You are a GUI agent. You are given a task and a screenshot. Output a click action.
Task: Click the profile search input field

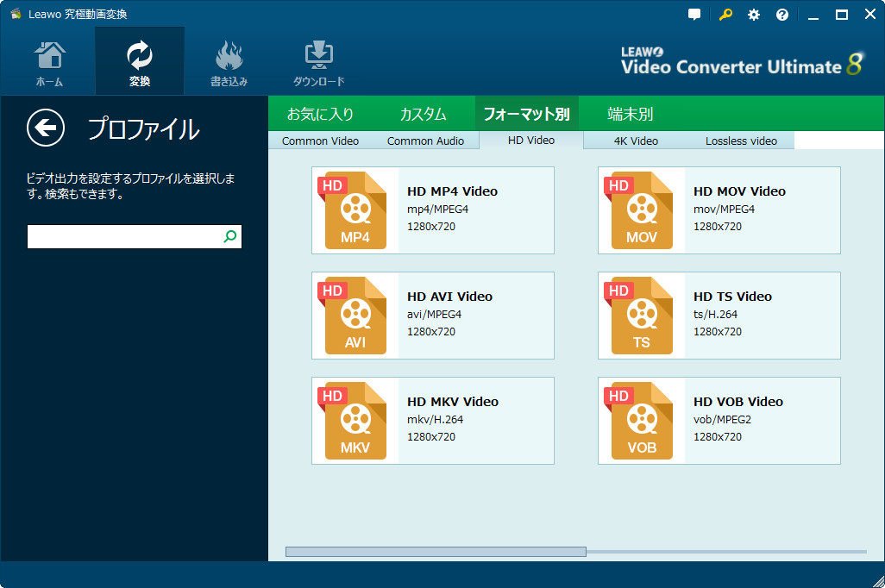click(x=124, y=237)
